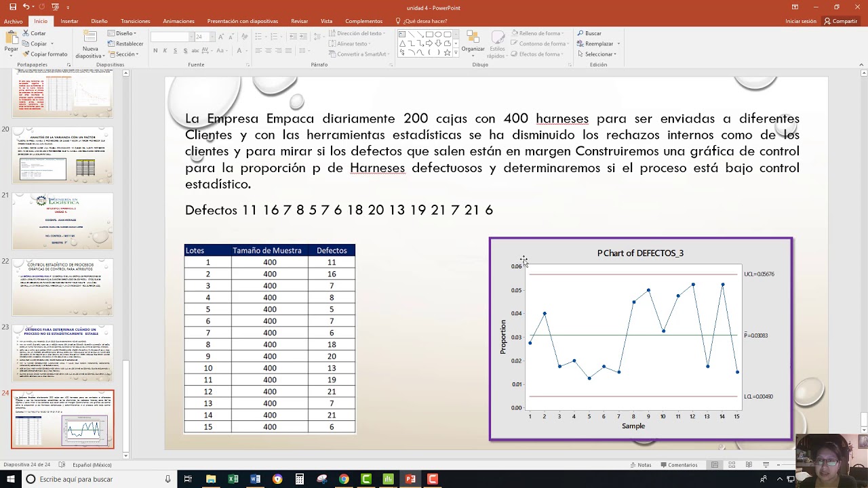Image resolution: width=868 pixels, height=488 pixels.
Task: Click the Organizar shapes icon
Action: pos(473,37)
